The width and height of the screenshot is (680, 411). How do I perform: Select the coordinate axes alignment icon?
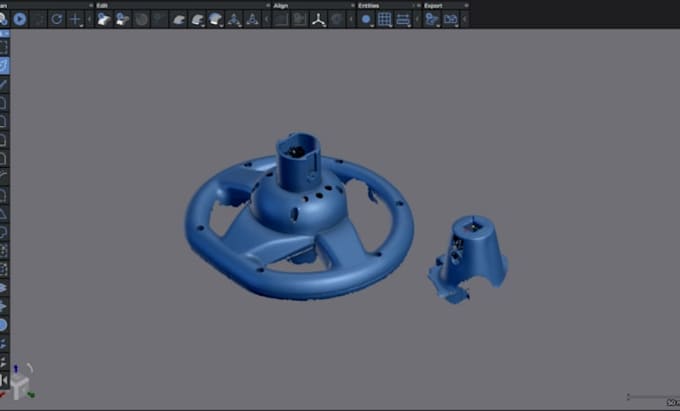tap(318, 20)
